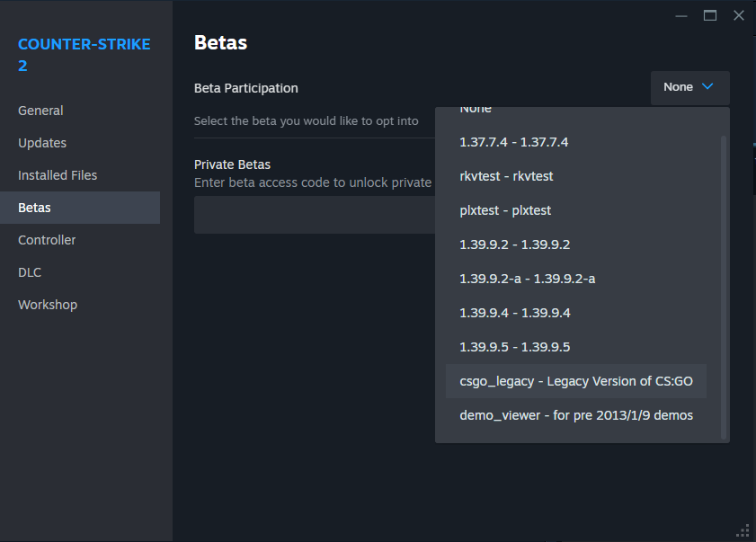Select the plxtest beta branch

[505, 210]
